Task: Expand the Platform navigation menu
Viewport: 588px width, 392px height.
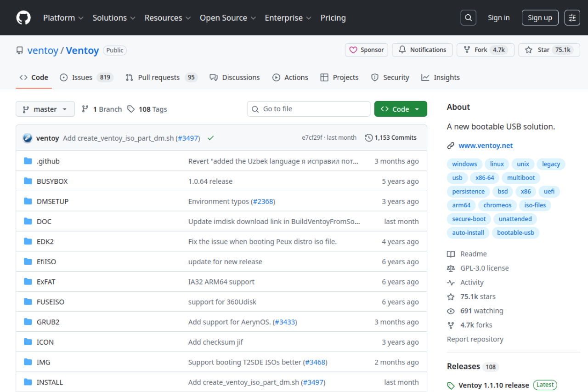Action: click(63, 17)
